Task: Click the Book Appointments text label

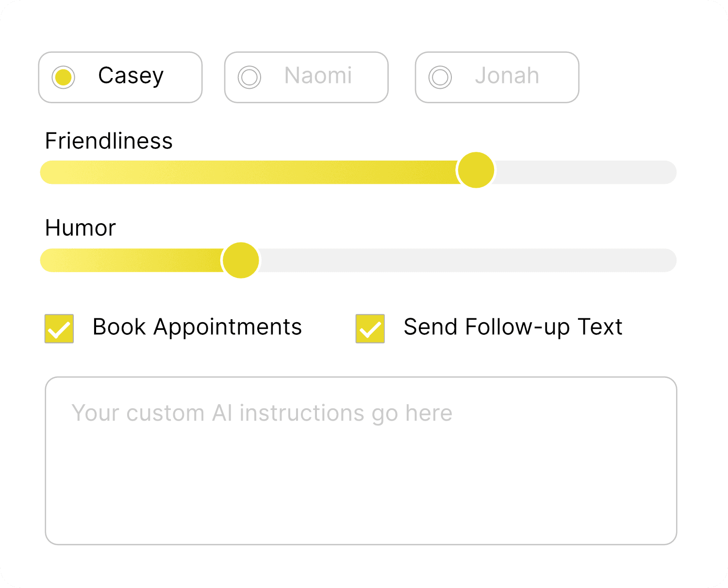Action: tap(197, 327)
